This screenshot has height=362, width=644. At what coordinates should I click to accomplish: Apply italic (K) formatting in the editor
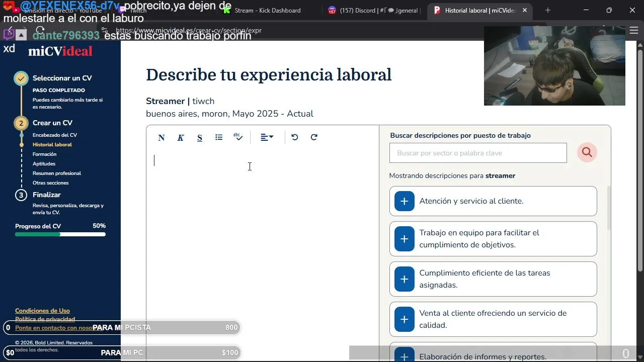click(181, 138)
